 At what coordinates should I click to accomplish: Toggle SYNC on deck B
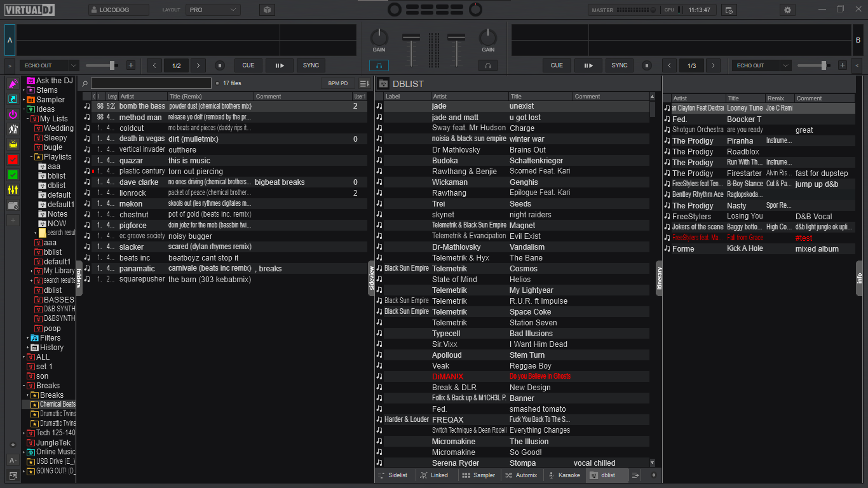click(x=620, y=65)
